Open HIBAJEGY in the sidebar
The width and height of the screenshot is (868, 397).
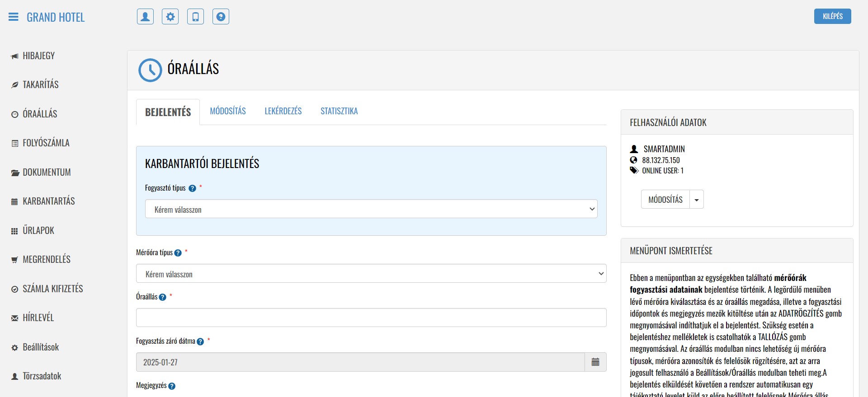38,56
